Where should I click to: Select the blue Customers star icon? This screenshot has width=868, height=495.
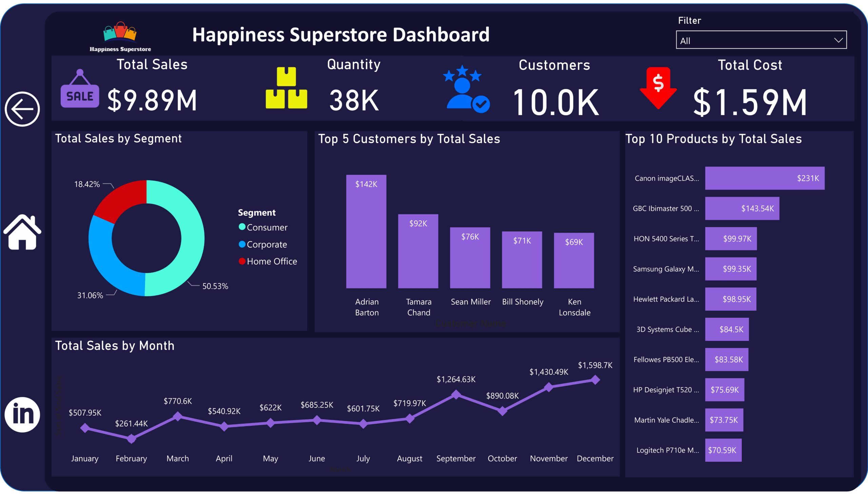click(x=466, y=89)
